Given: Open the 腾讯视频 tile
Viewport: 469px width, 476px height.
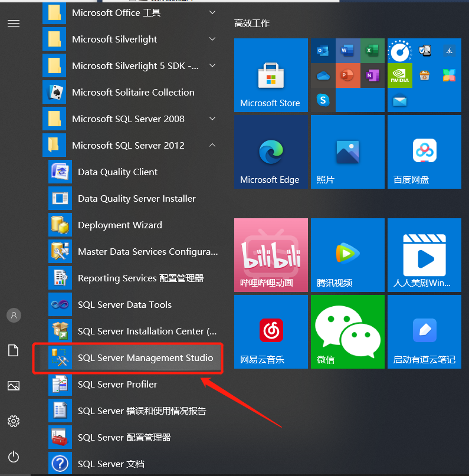Looking at the screenshot, I should tap(347, 255).
